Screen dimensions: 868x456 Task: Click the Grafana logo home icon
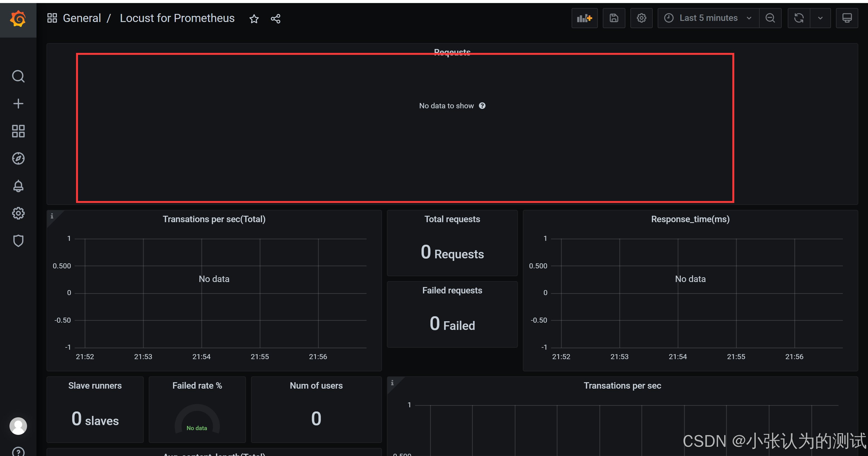pos(18,19)
